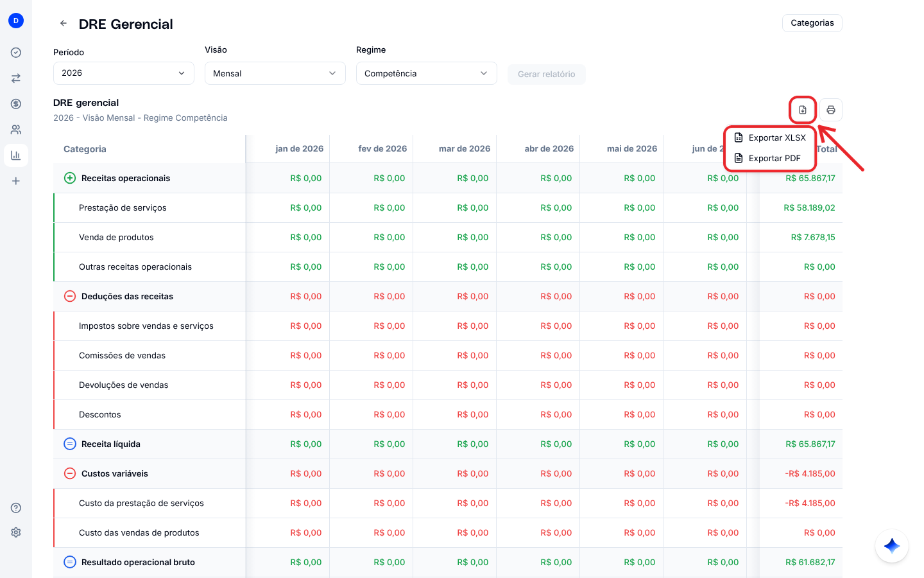This screenshot has height=578, width=924.
Task: Click total value R$ 7.678,15
Action: pyautogui.click(x=813, y=237)
